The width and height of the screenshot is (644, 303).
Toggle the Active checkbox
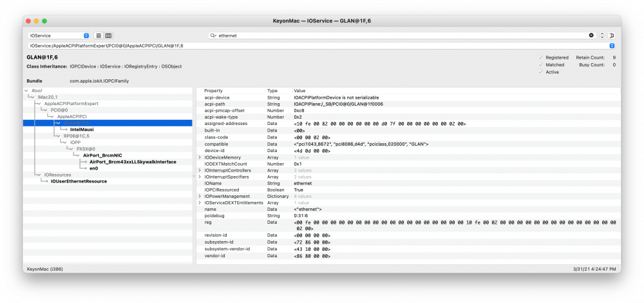(x=541, y=72)
